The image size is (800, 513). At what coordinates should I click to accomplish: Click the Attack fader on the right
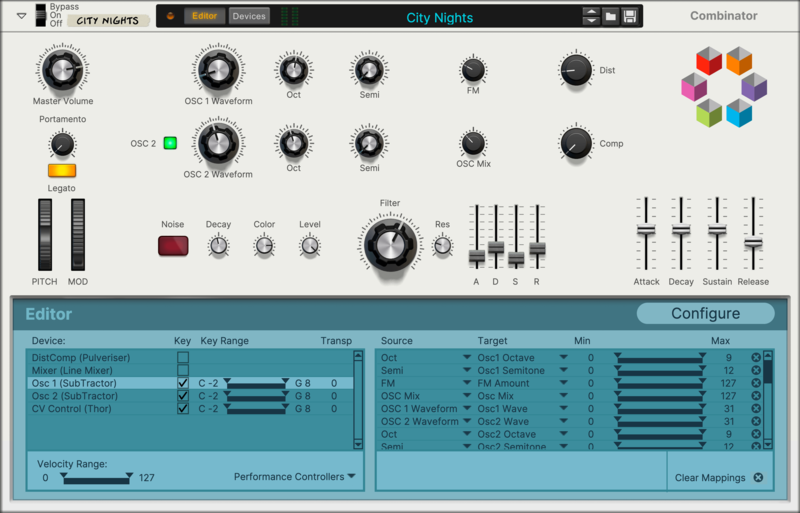(x=646, y=229)
